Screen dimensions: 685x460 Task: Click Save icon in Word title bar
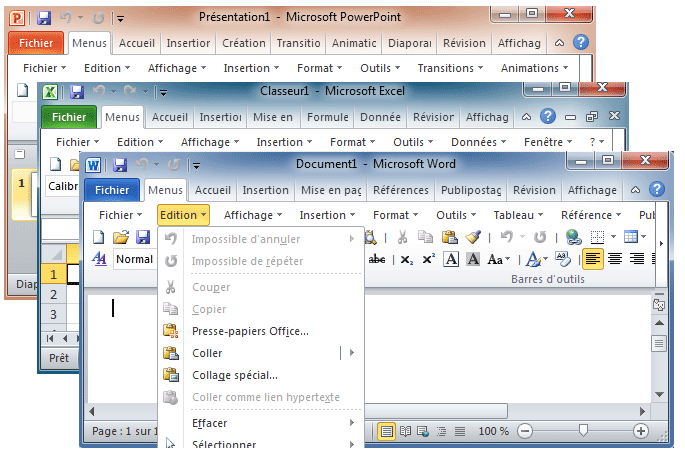pos(120,165)
